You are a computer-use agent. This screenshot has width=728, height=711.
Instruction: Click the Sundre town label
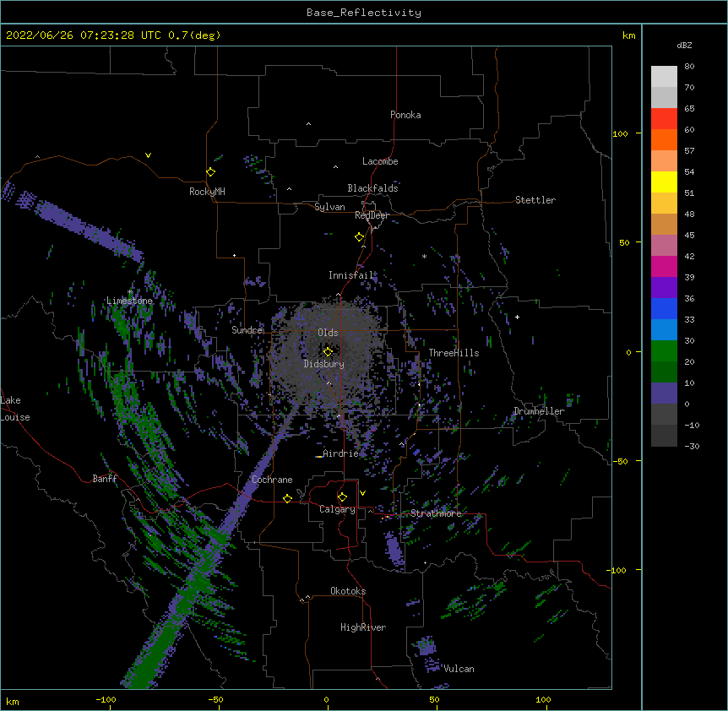pos(247,330)
